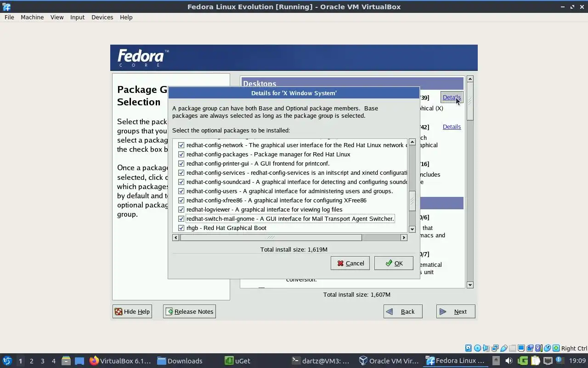Viewport: 588px width, 368px height.
Task: Open the Release Notes
Action: pyautogui.click(x=189, y=311)
